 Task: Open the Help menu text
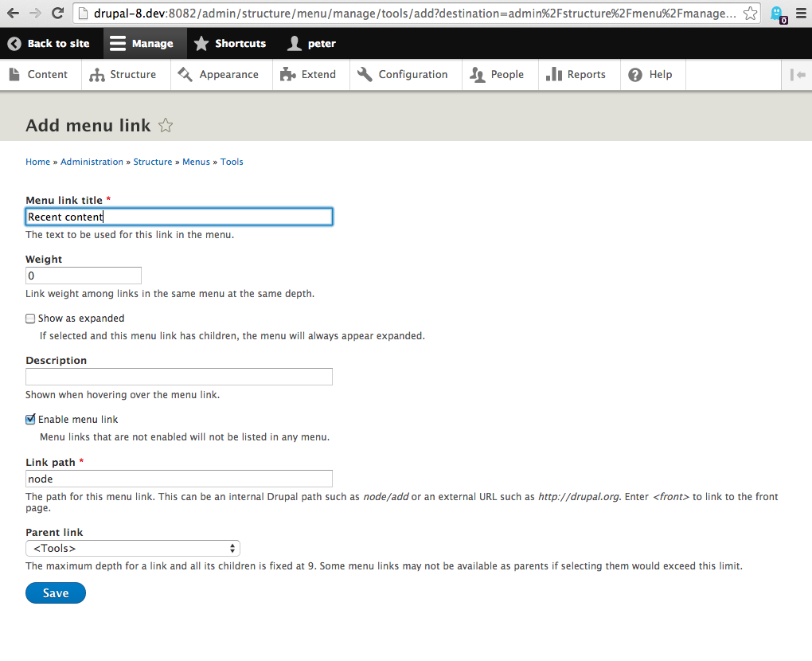(x=661, y=75)
